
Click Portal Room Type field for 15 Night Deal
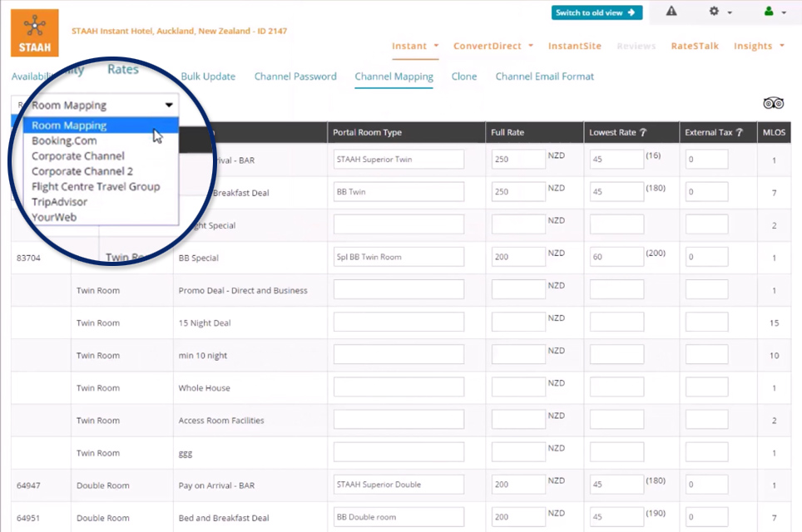point(399,322)
